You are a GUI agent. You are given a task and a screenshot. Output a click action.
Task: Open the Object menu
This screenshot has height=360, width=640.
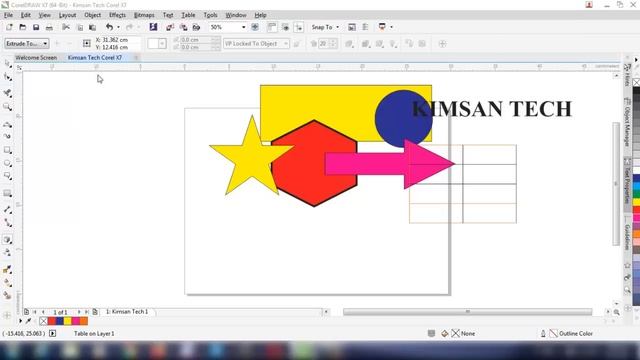click(x=92, y=15)
